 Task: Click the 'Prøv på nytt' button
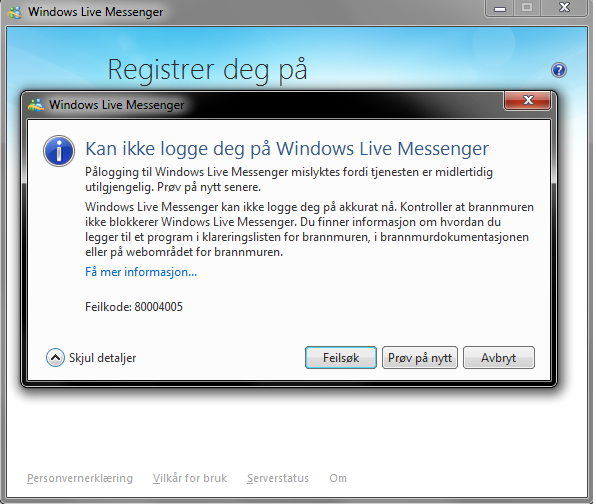tap(420, 358)
